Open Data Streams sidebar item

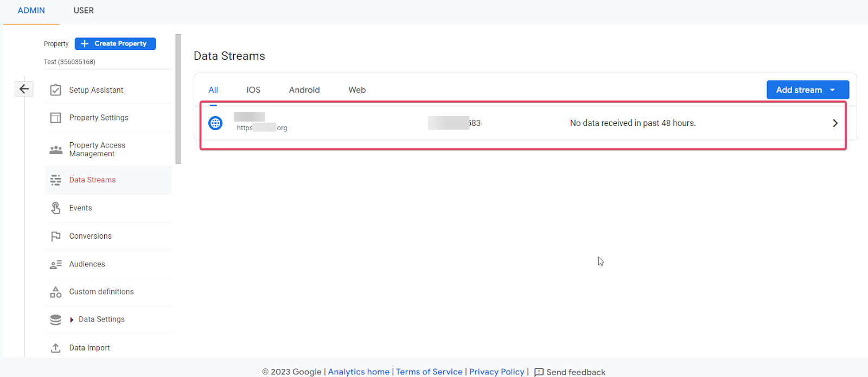pos(108,180)
